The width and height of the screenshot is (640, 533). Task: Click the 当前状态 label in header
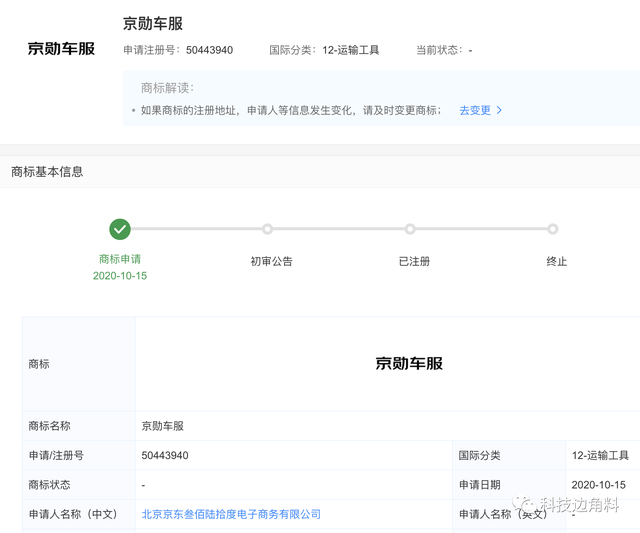click(x=440, y=50)
